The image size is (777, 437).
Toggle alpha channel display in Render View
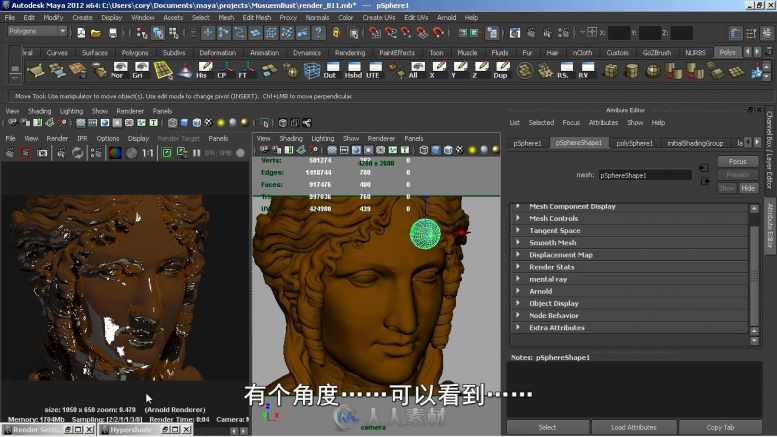(x=131, y=153)
